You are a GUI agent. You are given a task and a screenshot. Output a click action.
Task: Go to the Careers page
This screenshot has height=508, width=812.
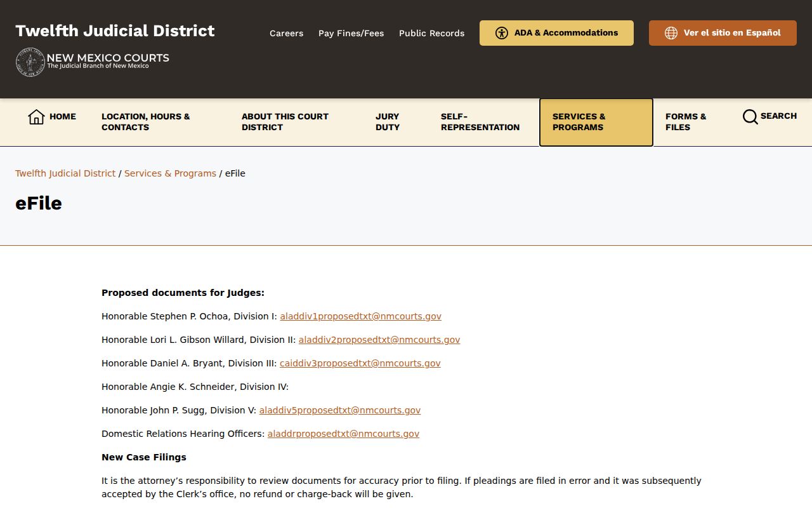click(x=286, y=33)
